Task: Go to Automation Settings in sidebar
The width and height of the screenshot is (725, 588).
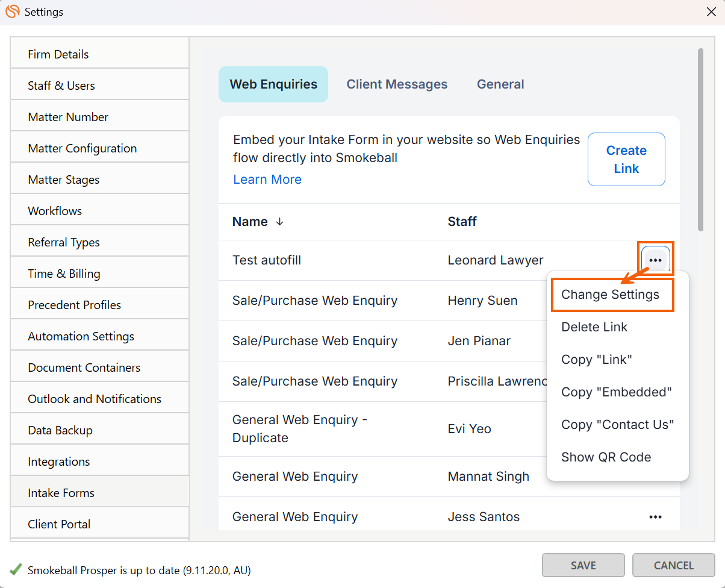Action: 81,336
